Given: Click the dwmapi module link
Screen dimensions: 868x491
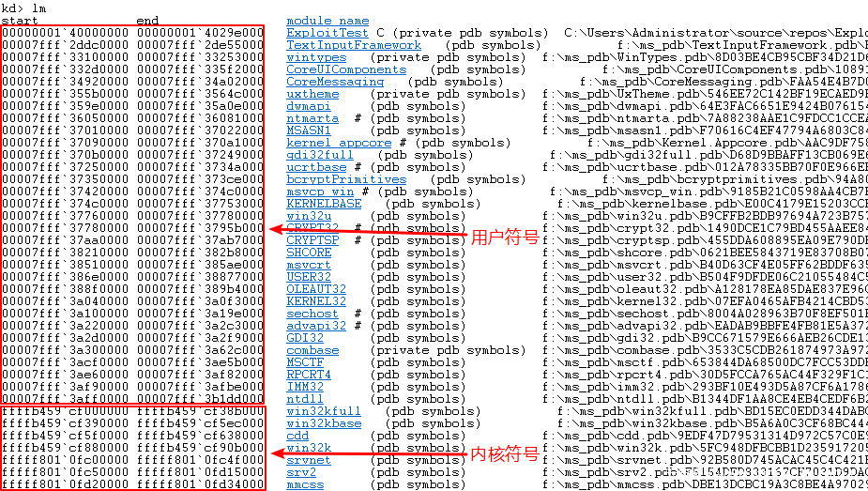Looking at the screenshot, I should tap(309, 106).
